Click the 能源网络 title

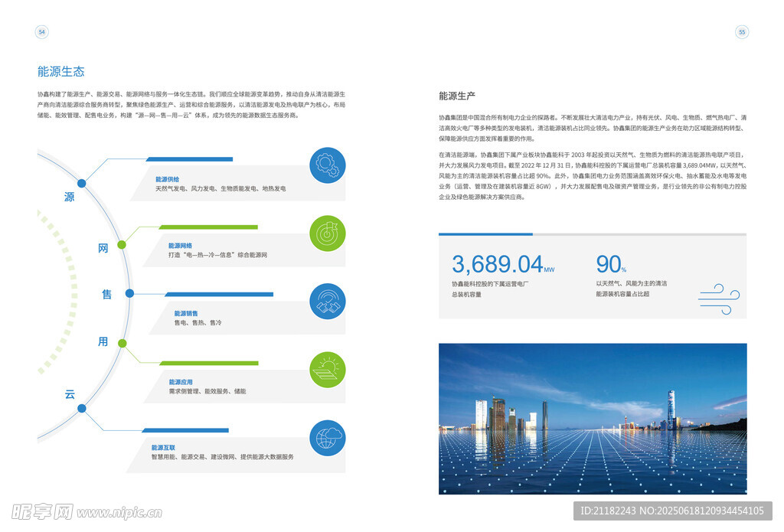pos(180,246)
